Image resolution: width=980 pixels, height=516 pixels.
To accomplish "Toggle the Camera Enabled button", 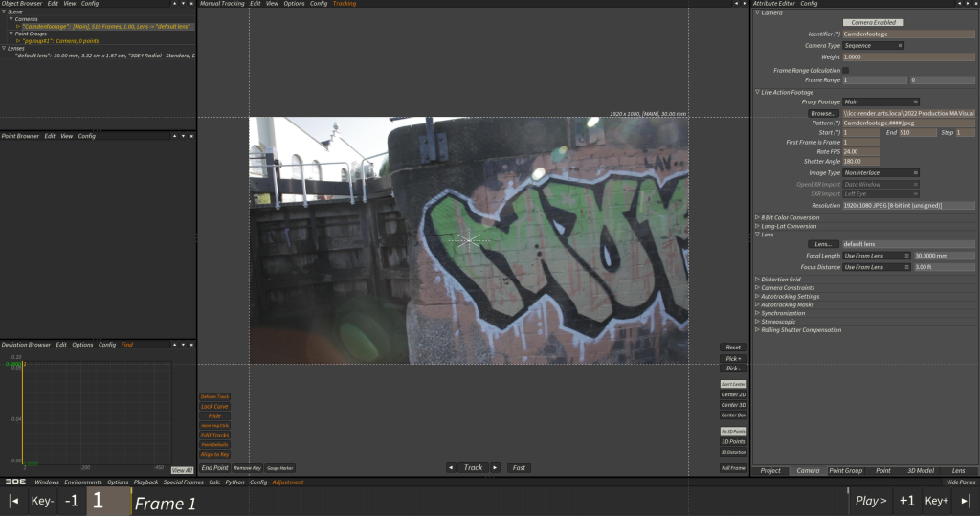I will (x=873, y=23).
